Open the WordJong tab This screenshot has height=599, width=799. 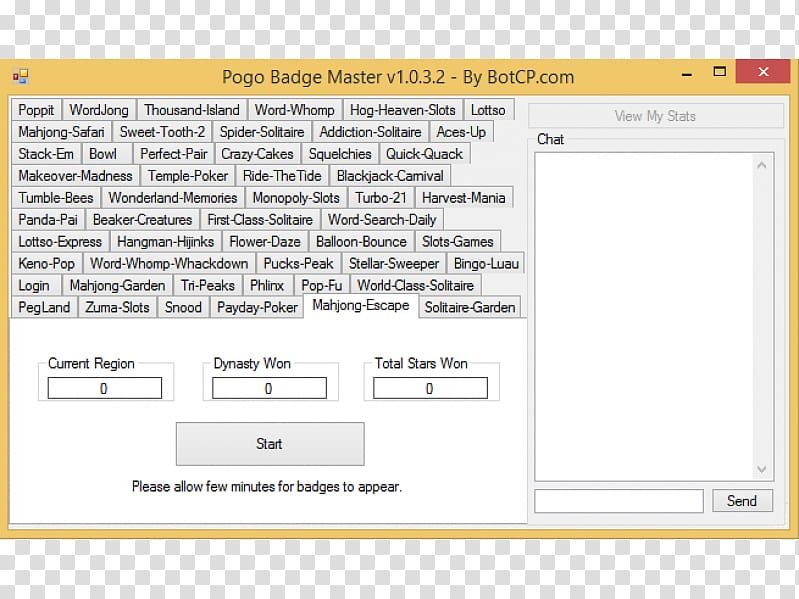tap(99, 110)
